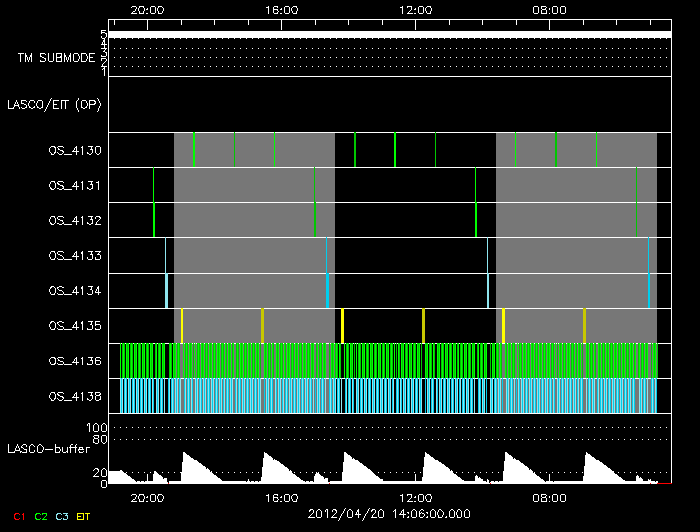Image resolution: width=700 pixels, height=532 pixels.
Task: Click the yellow EIT legend entry
Action: click(x=83, y=516)
